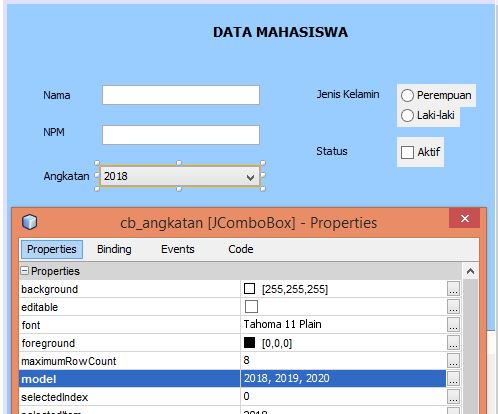Toggle the editable property checkbox
This screenshot has width=498, height=414.
[251, 307]
